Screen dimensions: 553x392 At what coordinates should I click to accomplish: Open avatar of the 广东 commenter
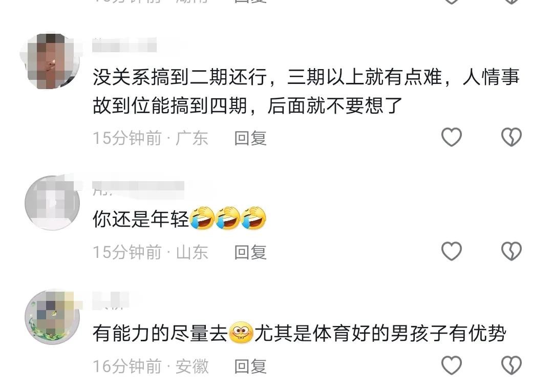(52, 61)
